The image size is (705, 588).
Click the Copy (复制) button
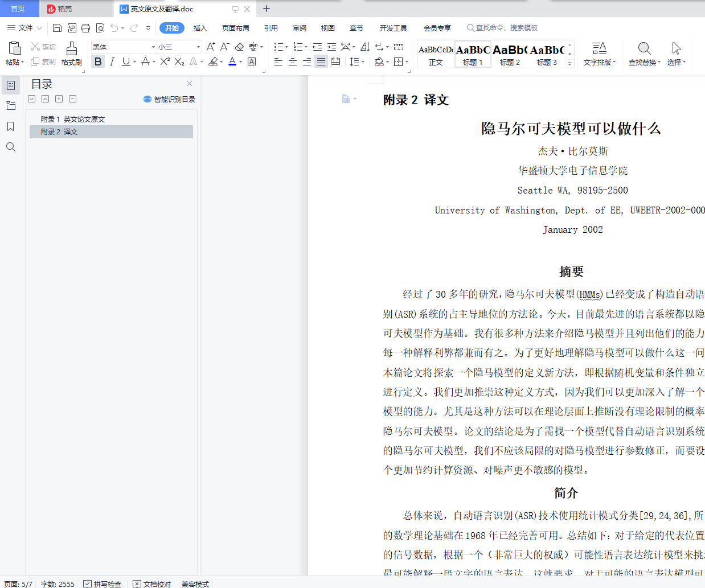(x=43, y=61)
